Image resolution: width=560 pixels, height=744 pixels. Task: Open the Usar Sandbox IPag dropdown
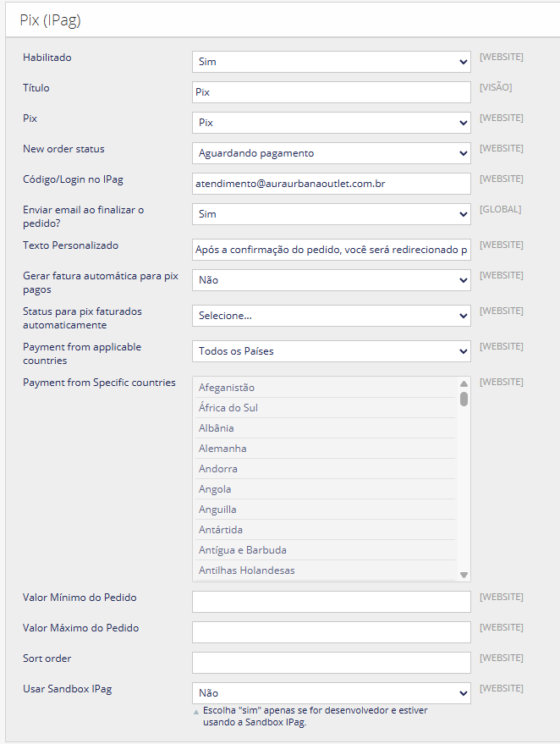331,693
